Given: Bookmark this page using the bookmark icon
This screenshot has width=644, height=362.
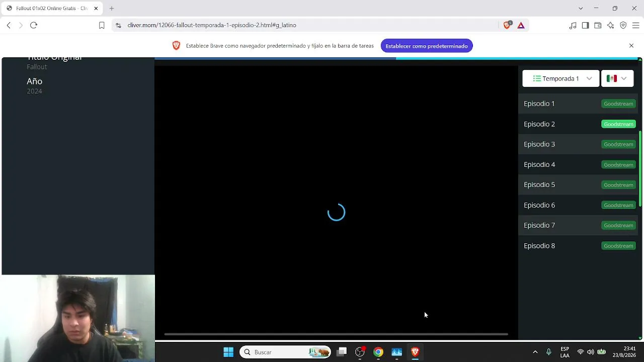Looking at the screenshot, I should point(102,25).
